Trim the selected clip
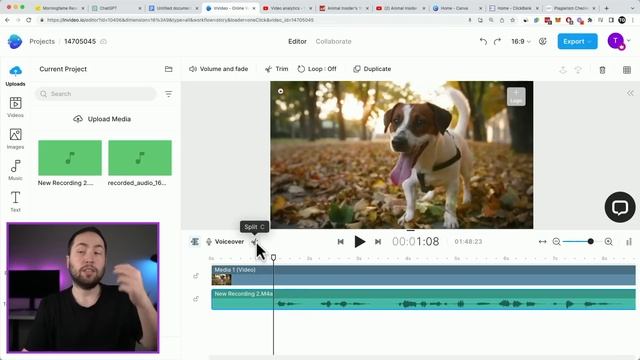The image size is (640, 360). point(277,69)
